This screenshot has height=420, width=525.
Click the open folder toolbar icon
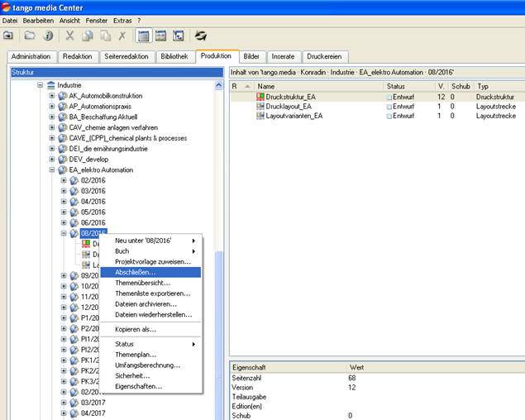point(30,36)
